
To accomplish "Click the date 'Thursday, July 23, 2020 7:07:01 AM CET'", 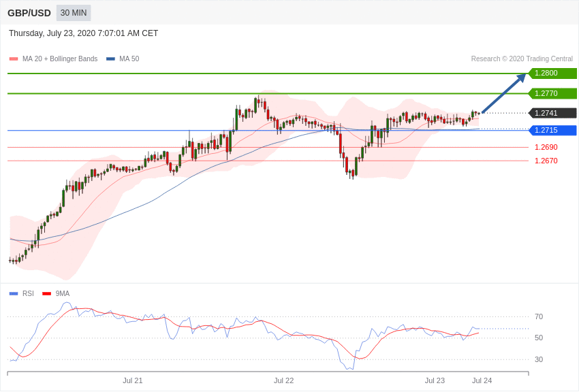I will pyautogui.click(x=84, y=33).
